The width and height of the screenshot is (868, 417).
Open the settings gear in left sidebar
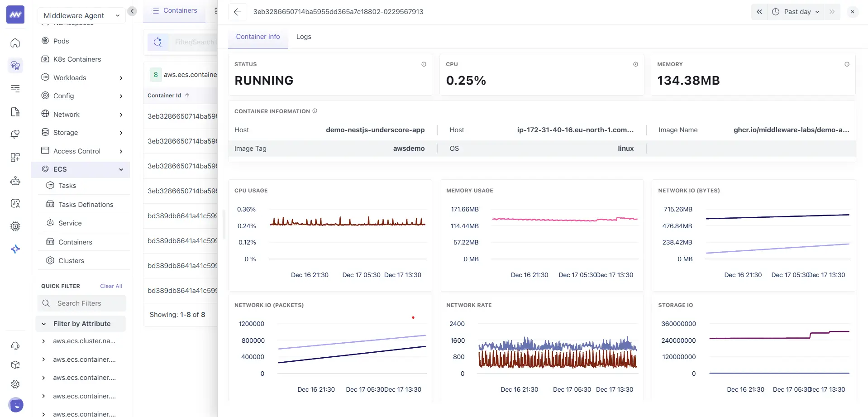tap(15, 384)
